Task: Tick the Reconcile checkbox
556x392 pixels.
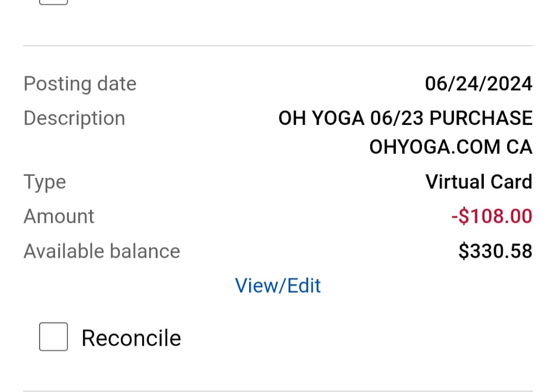Action: (x=54, y=337)
